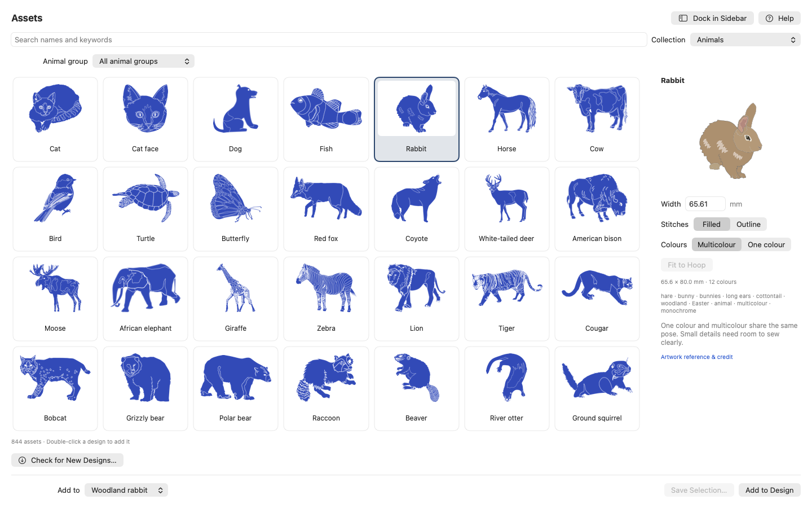
Task: Open Artwork reference & credit link
Action: [696, 357]
